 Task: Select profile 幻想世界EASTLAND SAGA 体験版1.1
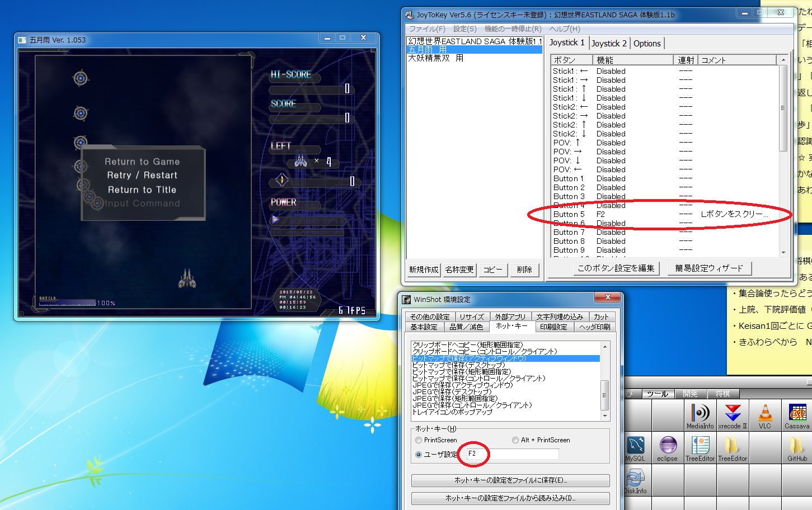[475, 41]
